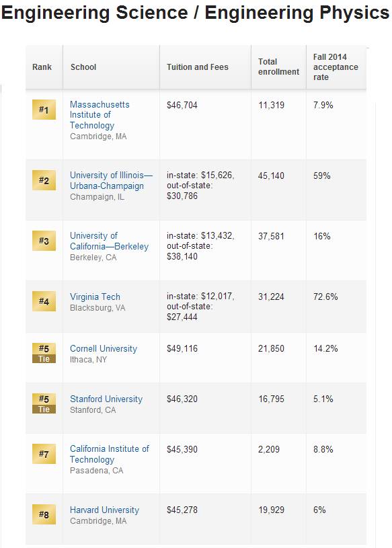392x548 pixels.
Task: Click Fall 2014 acceptance rate header
Action: pyautogui.click(x=336, y=67)
